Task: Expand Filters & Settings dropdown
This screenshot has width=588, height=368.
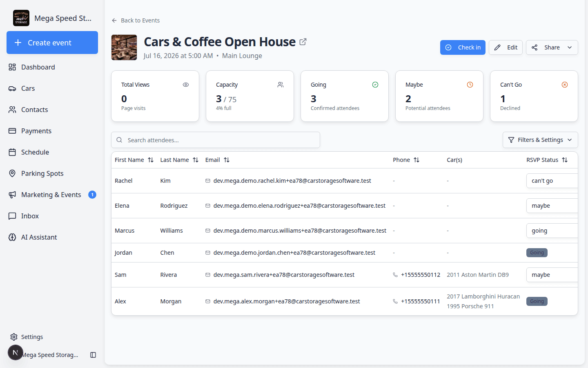Action: 540,140
